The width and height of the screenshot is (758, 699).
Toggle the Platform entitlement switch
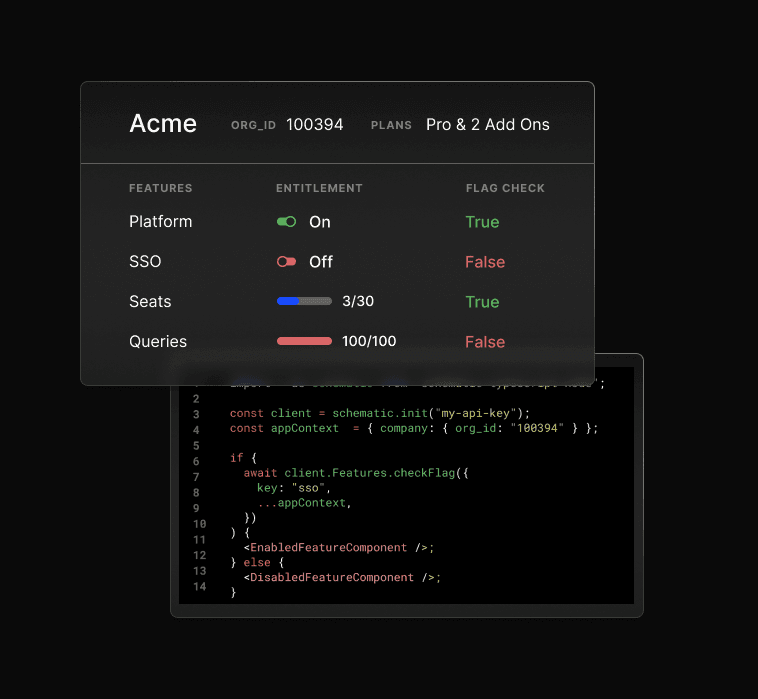pos(286,222)
